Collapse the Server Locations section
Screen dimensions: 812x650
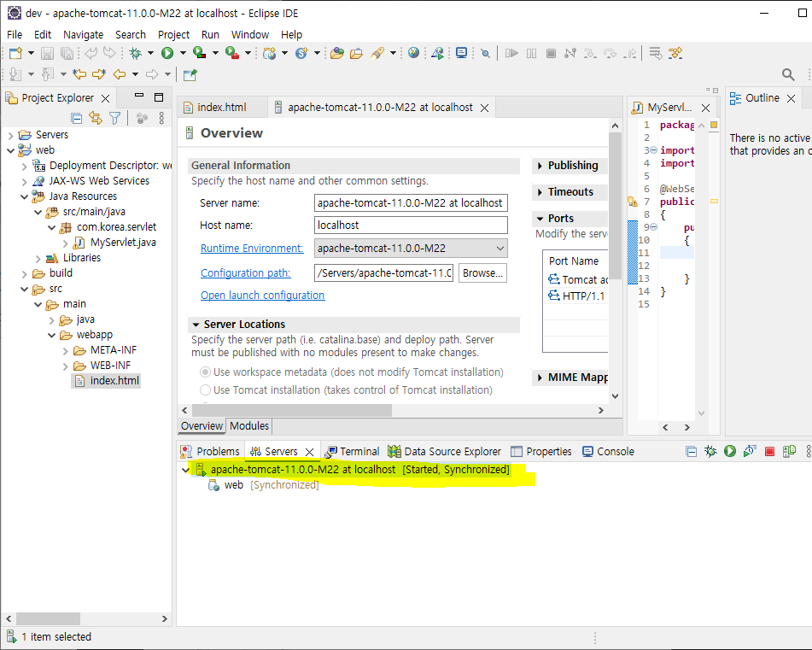point(196,325)
